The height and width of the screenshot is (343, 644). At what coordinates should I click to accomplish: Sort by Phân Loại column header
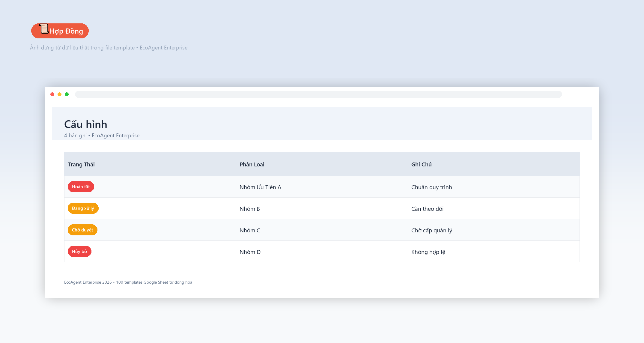click(x=252, y=164)
